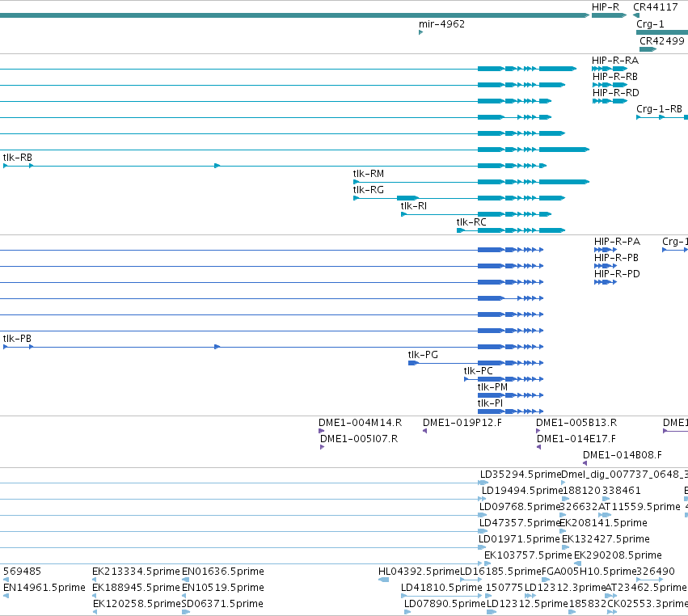Click the LD09768.5prime EST label
688x616 pixels.
(520, 507)
